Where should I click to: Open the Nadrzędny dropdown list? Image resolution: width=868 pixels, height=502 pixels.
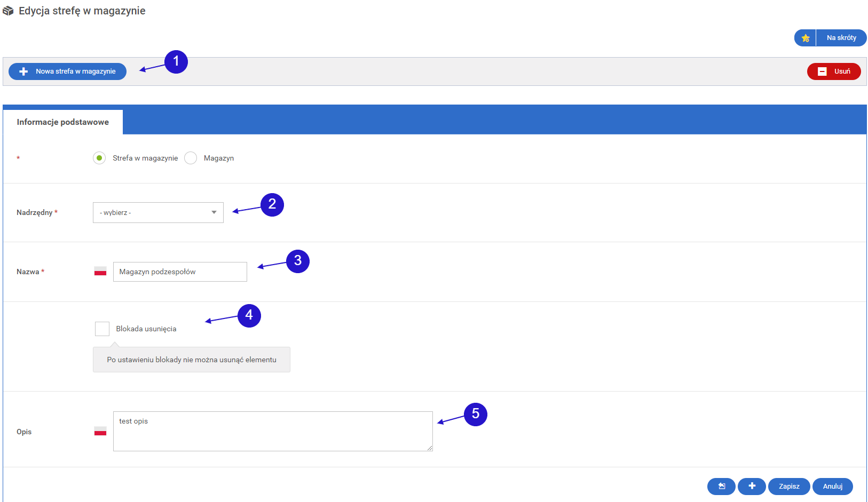click(158, 212)
